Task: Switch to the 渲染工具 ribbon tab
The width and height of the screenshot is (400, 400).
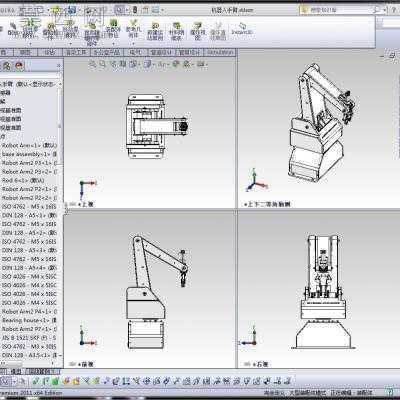Action: [x=76, y=52]
